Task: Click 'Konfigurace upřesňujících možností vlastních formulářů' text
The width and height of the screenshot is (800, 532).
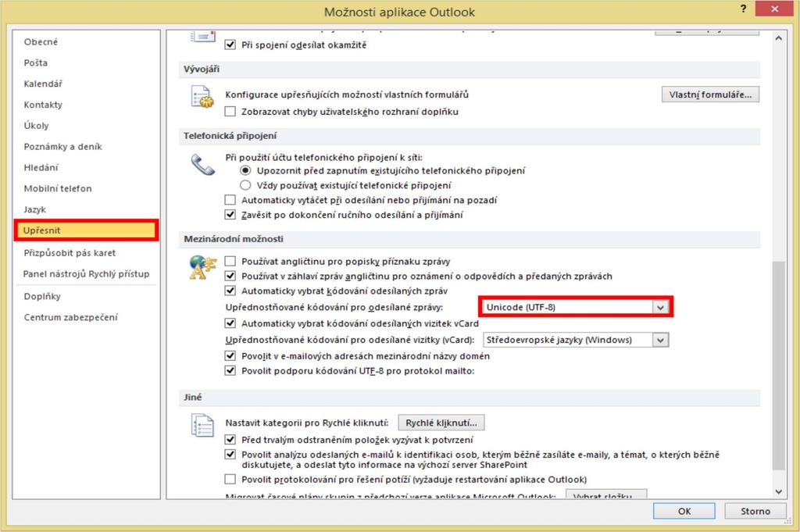Action: (347, 95)
